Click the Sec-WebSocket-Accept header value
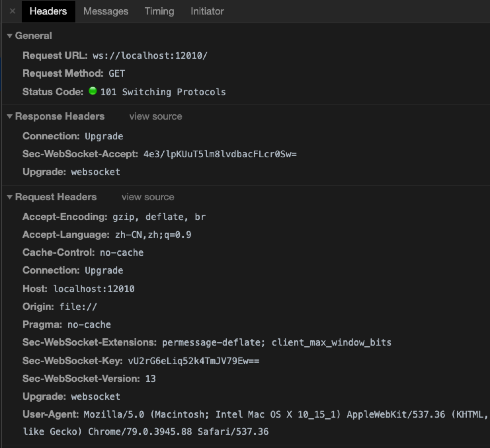Viewport: 490px width, 448px height. [220, 154]
